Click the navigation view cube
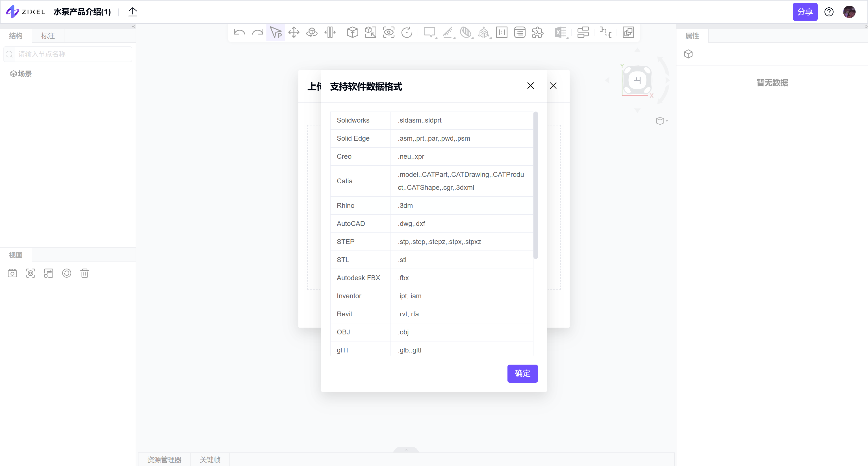 pyautogui.click(x=637, y=80)
